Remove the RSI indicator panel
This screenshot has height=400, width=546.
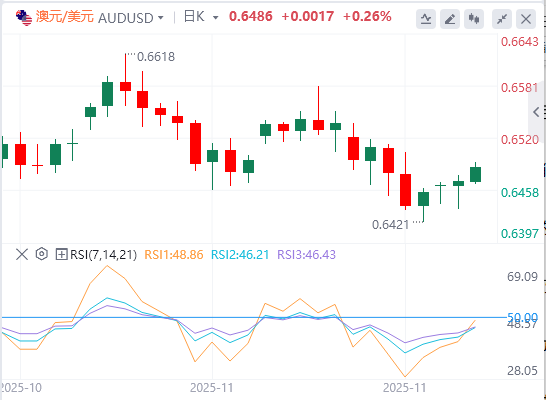pos(22,254)
